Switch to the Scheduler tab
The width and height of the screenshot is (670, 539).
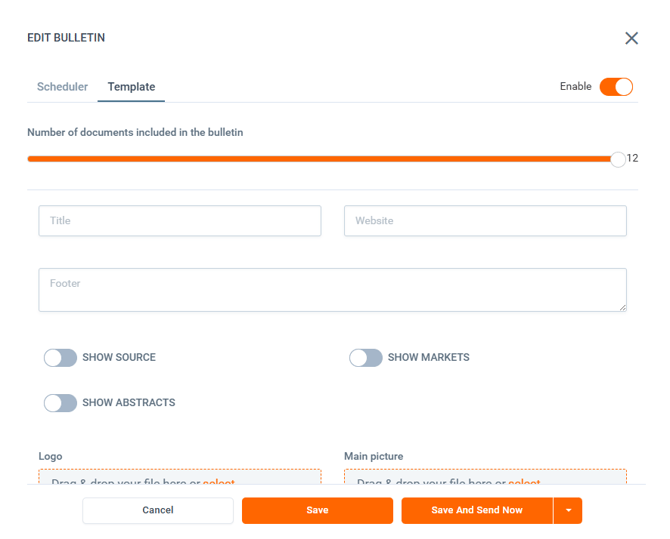(x=62, y=87)
